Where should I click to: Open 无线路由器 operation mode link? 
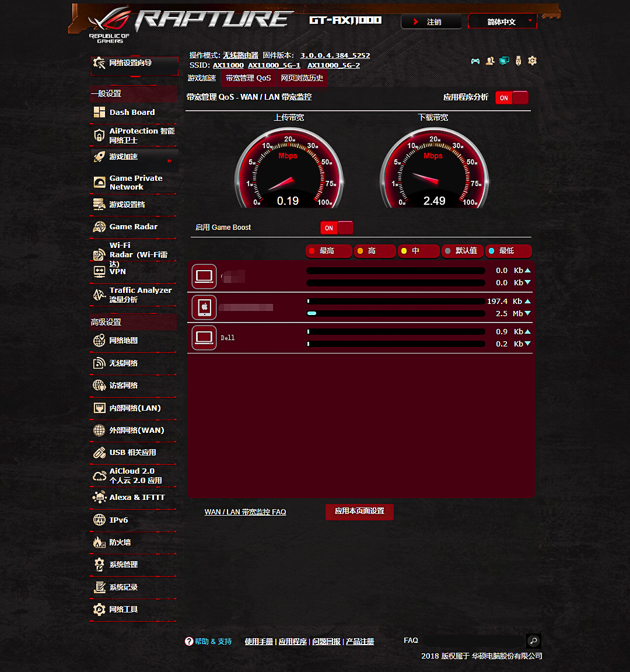pos(240,55)
